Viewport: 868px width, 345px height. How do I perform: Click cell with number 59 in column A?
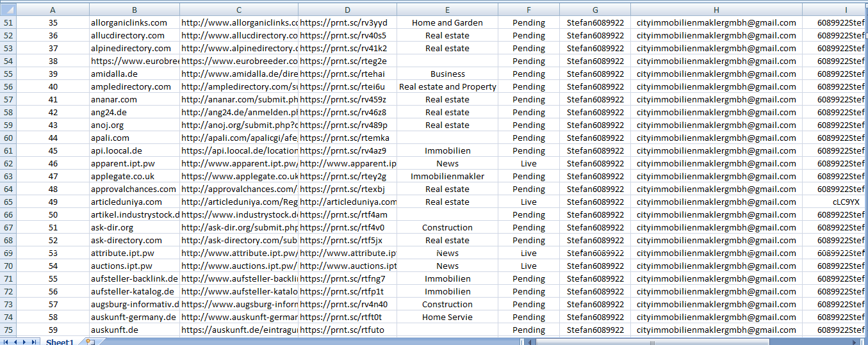[x=53, y=330]
